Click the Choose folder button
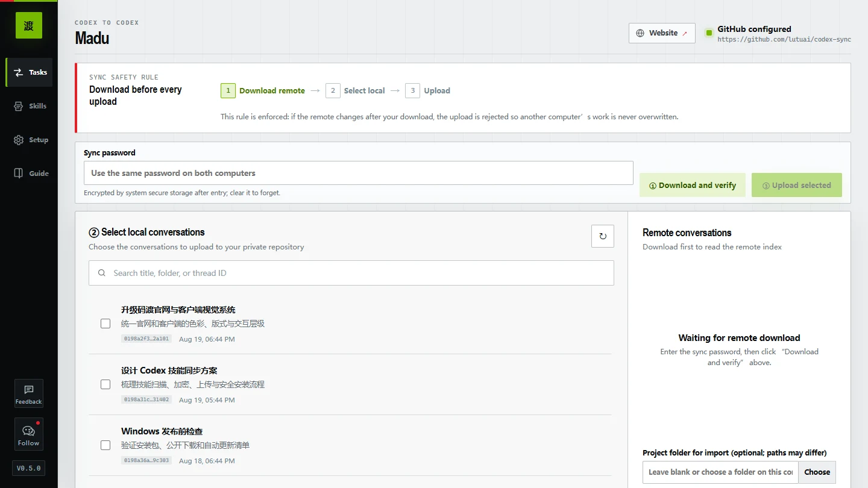The width and height of the screenshot is (868, 488). [817, 472]
